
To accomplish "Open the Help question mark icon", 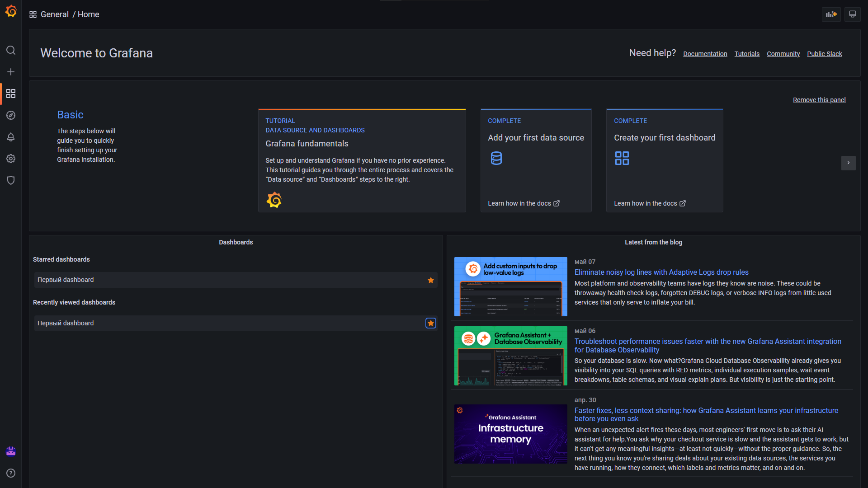I will click(11, 473).
